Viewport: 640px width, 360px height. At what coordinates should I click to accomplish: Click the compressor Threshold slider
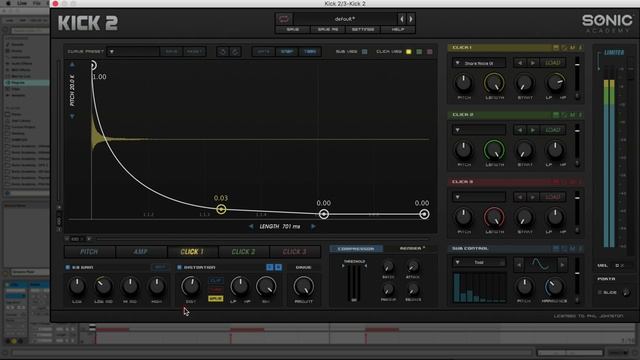coord(354,282)
